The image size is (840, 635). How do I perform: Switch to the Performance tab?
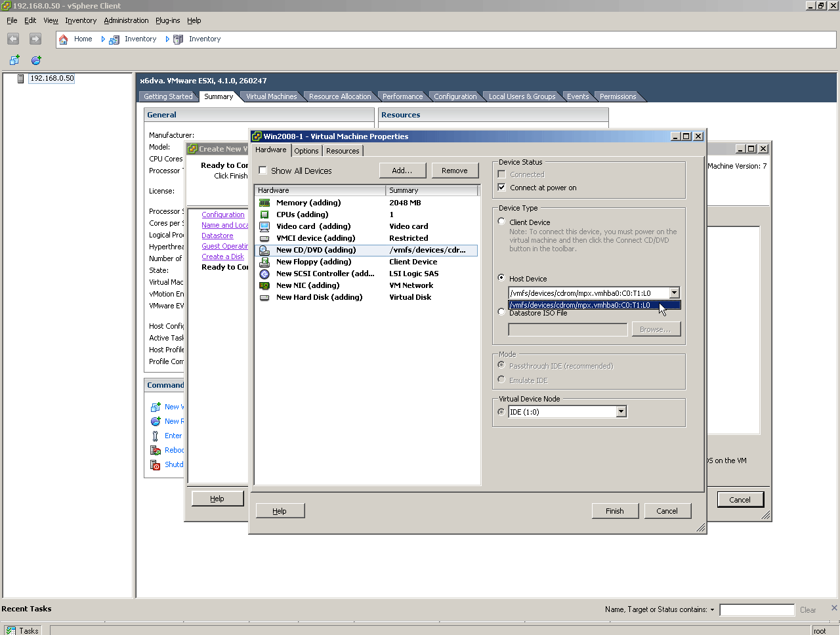tap(402, 96)
